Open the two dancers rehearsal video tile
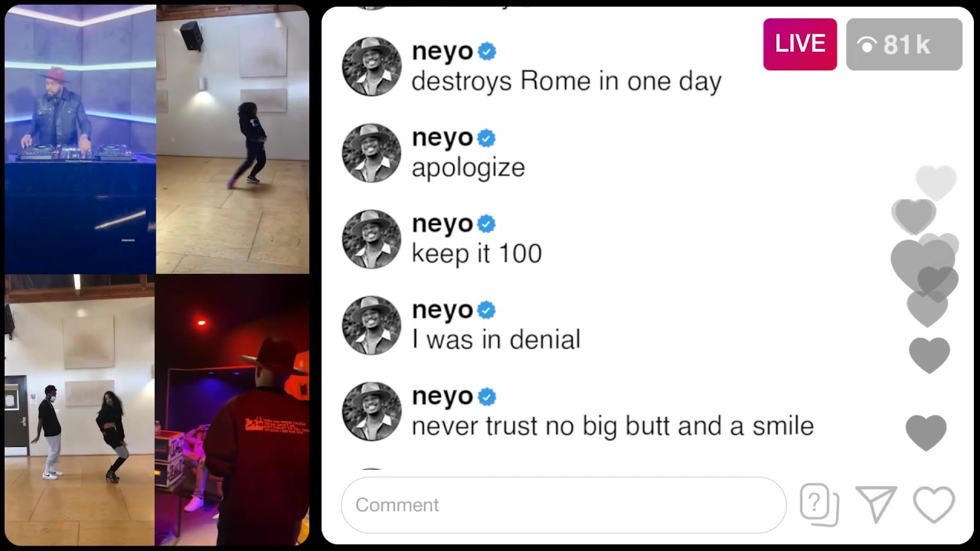980x551 pixels. 80,410
